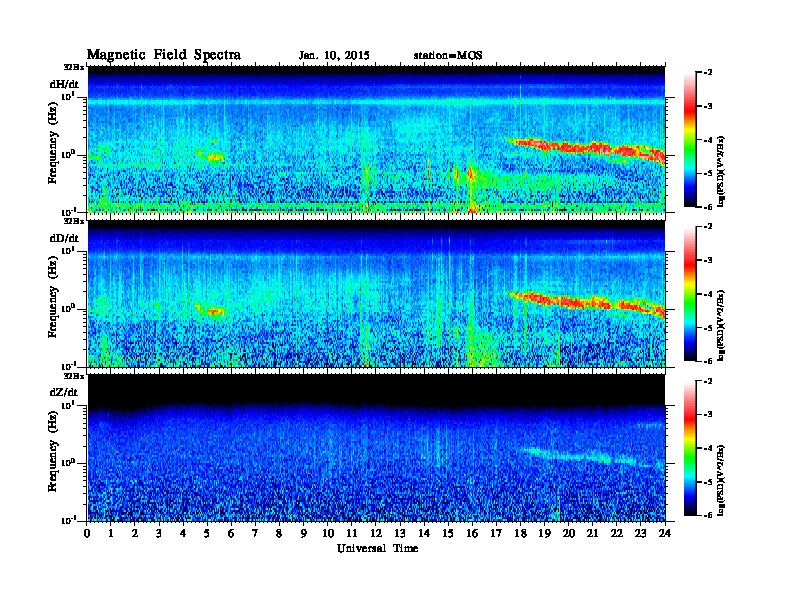Click the red emission band in dD/dt spectrogram
This screenshot has width=792, height=612.
pos(588,303)
